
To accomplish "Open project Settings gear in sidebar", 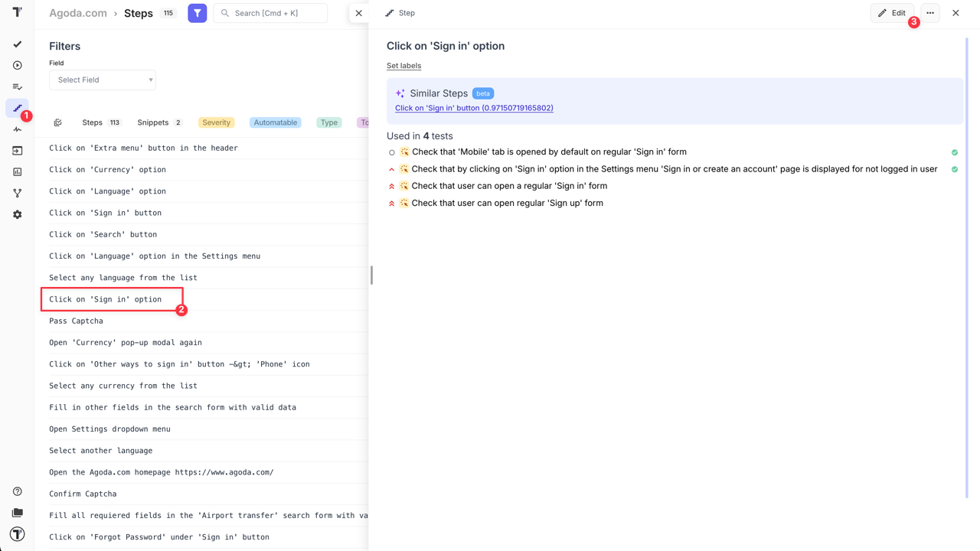I will coord(17,214).
